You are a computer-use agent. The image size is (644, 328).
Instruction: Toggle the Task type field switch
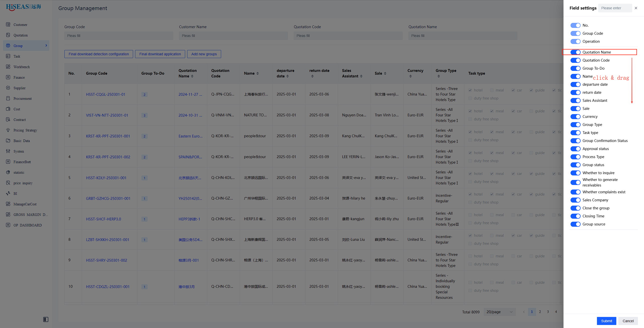(x=575, y=132)
